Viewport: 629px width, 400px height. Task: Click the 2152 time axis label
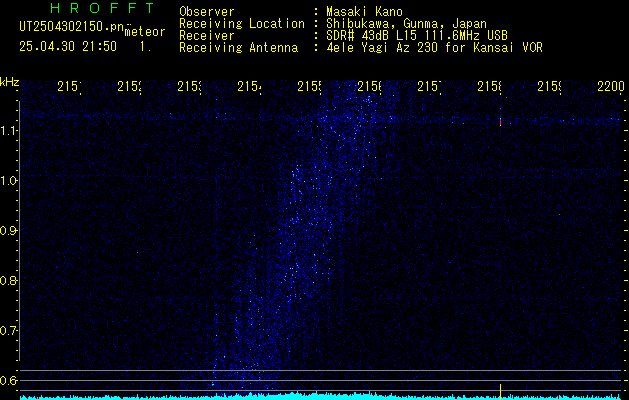129,86
